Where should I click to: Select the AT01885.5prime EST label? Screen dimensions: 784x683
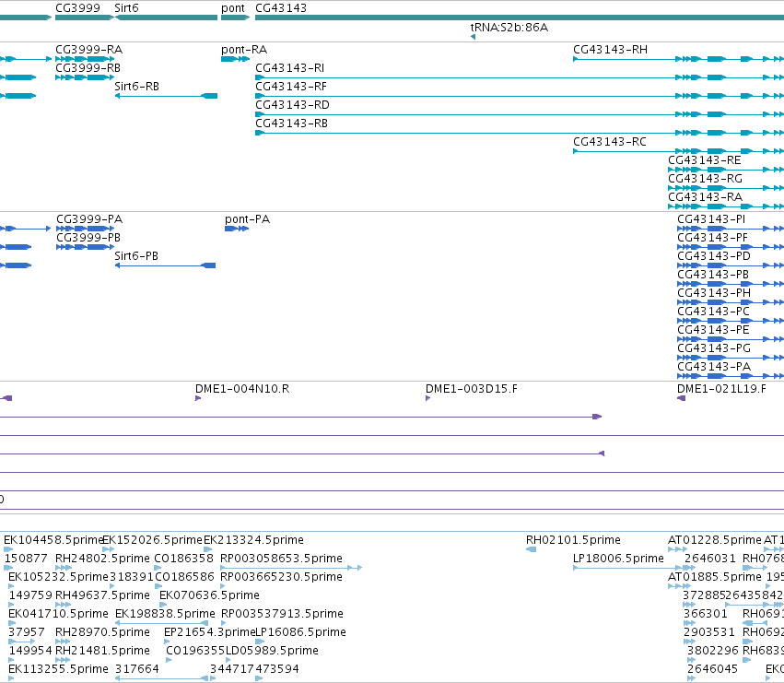pyautogui.click(x=715, y=577)
